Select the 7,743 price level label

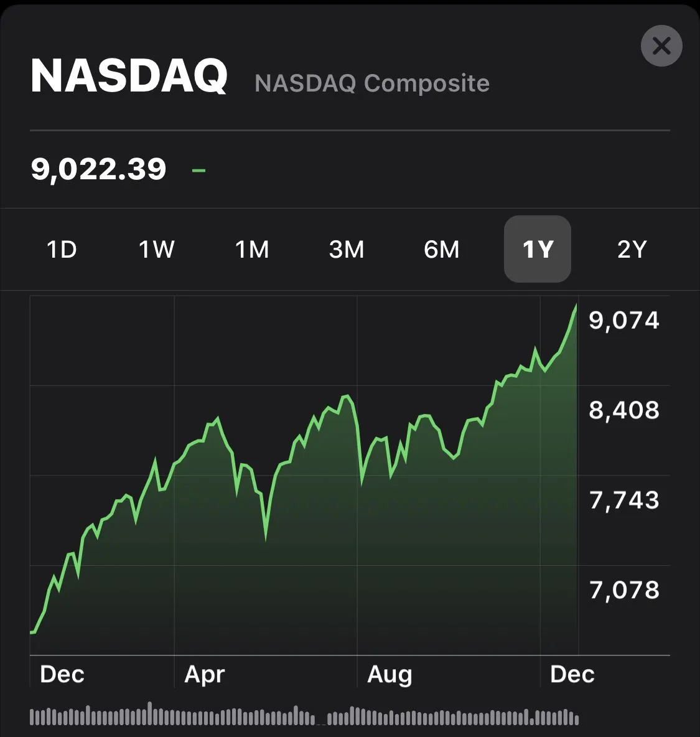pyautogui.click(x=624, y=500)
